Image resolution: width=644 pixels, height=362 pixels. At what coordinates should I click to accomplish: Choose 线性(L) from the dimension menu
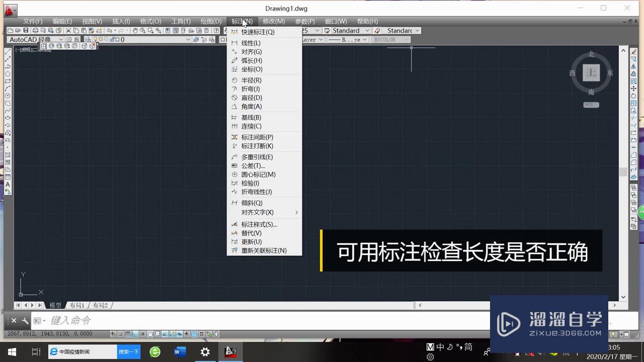251,43
